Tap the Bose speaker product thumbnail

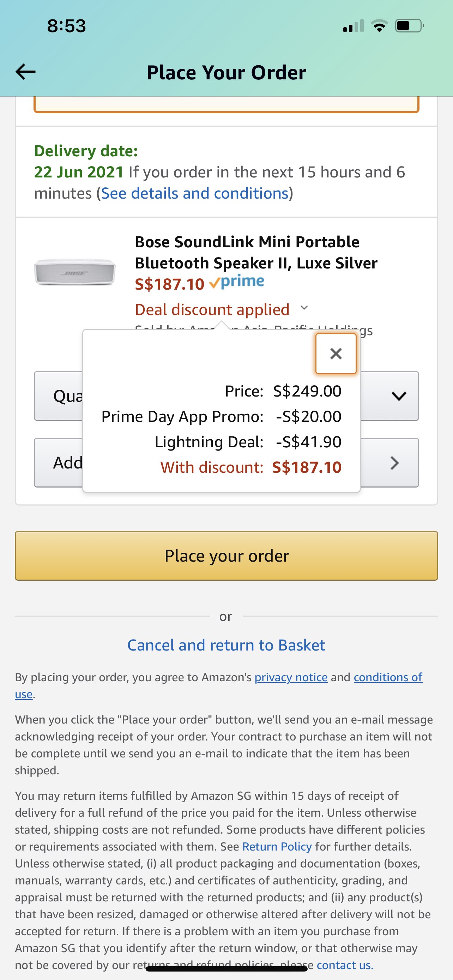click(x=75, y=272)
